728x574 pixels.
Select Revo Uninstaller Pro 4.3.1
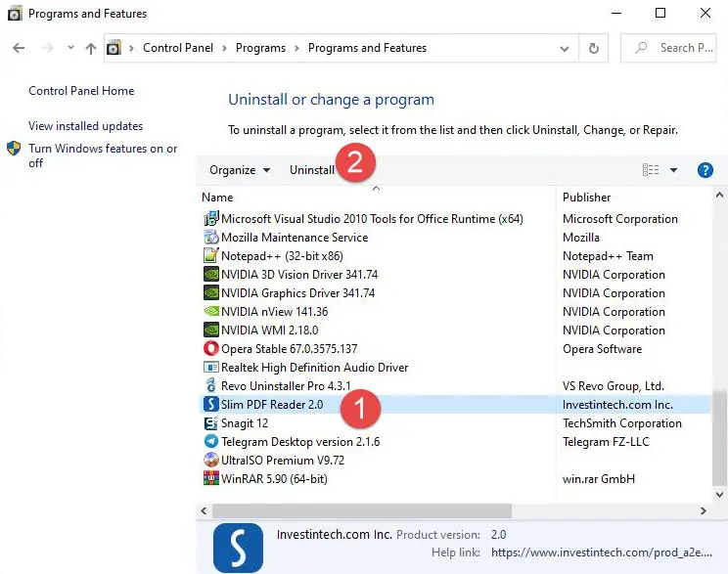(286, 385)
